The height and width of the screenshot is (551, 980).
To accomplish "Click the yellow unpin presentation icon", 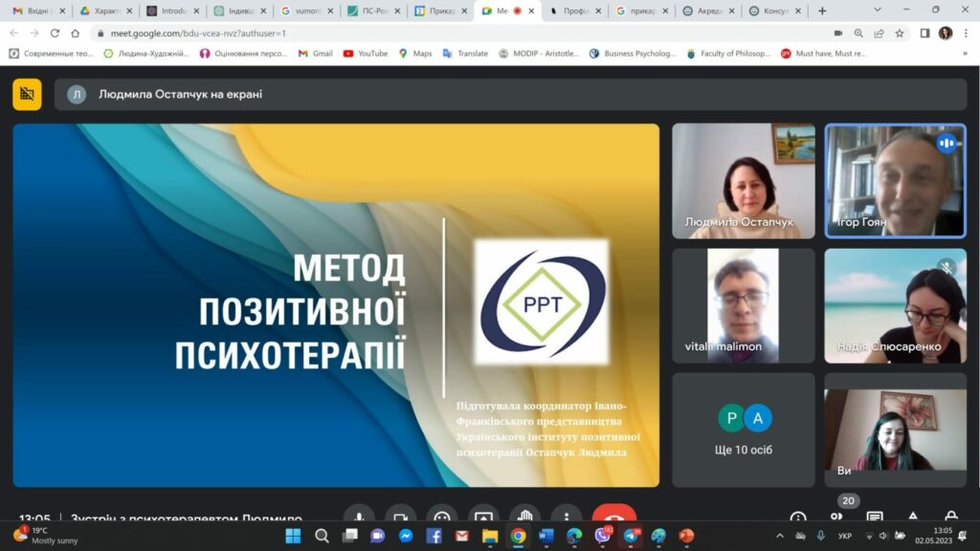I will point(27,94).
